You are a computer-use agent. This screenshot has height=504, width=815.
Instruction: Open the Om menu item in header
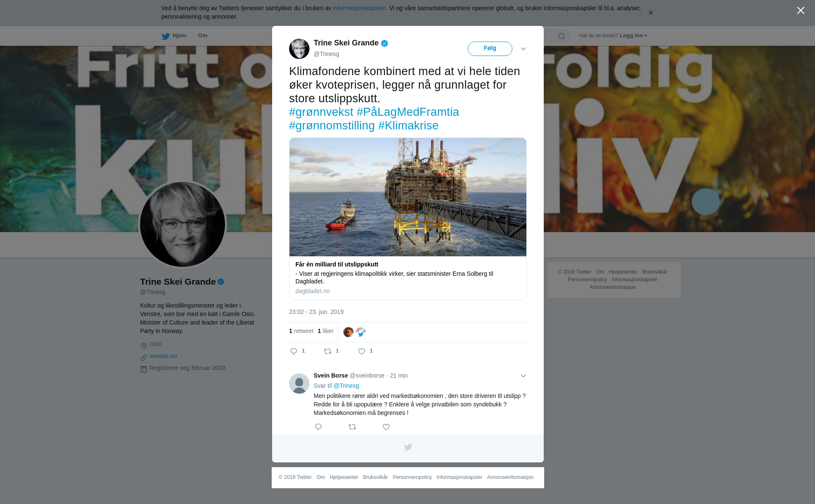pyautogui.click(x=202, y=36)
